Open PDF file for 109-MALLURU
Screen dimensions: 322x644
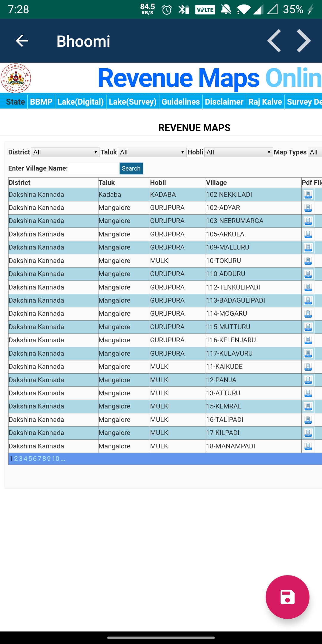tap(308, 247)
